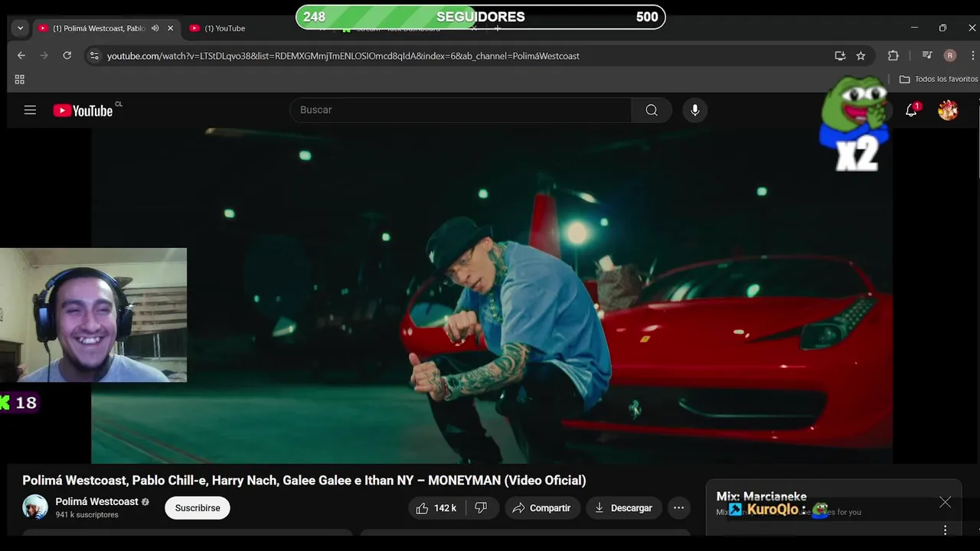
Task: Go forward in browser history
Action: 44,56
